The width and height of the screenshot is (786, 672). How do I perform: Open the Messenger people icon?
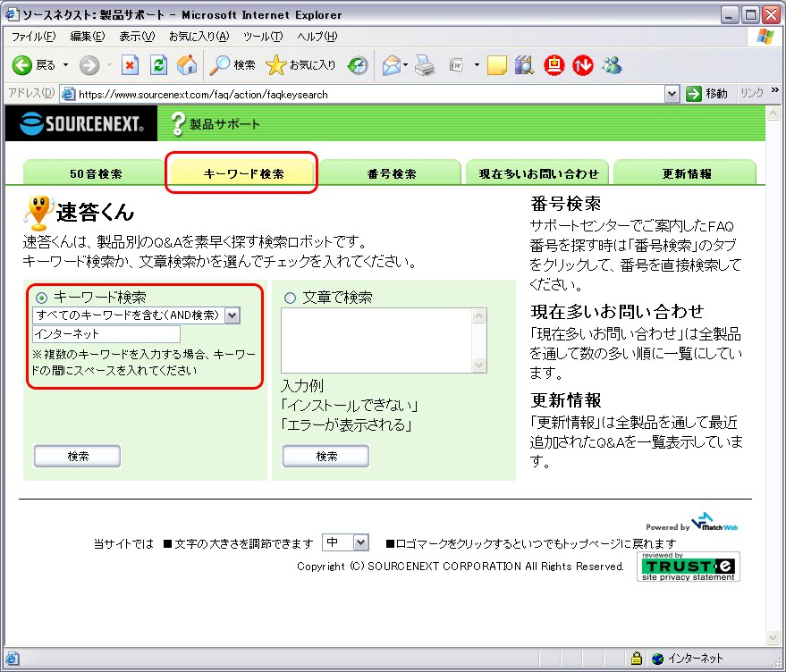612,65
